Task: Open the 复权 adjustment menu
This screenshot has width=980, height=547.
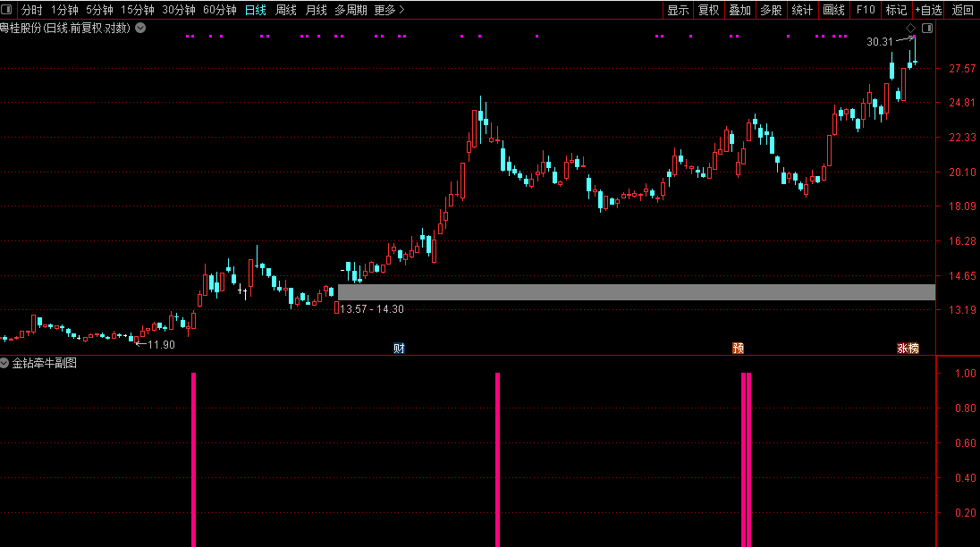Action: pyautogui.click(x=709, y=10)
